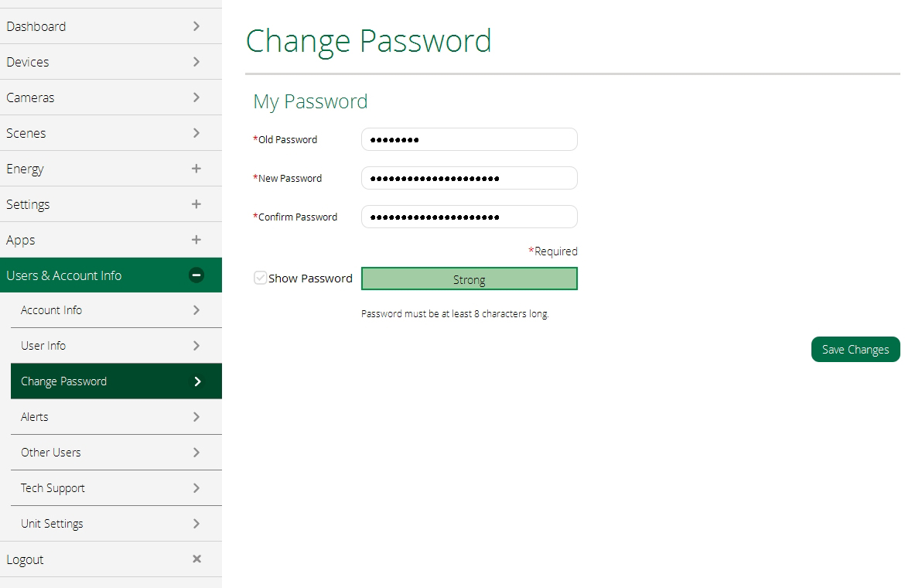Click the chevron arrow beside Dashboard

[196, 26]
